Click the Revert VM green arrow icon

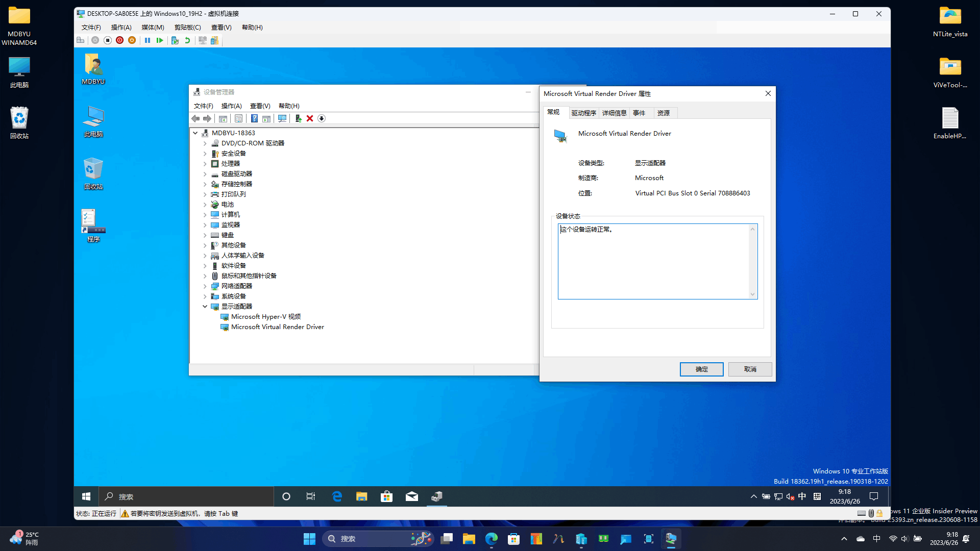[x=187, y=40]
